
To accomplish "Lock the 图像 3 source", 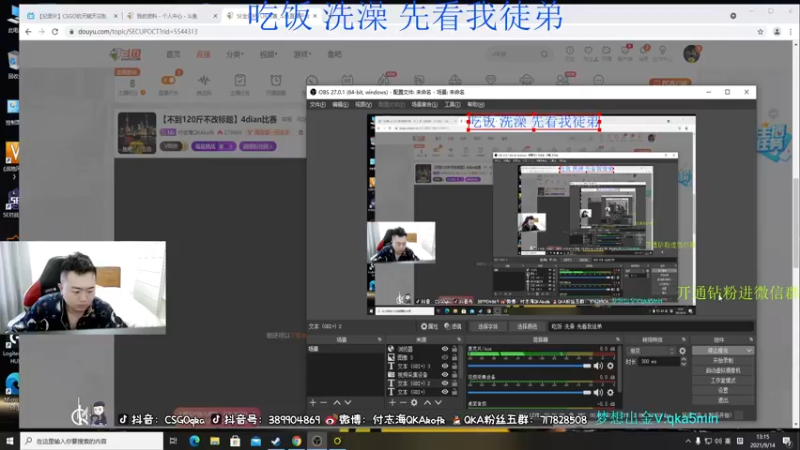I will pyautogui.click(x=454, y=358).
